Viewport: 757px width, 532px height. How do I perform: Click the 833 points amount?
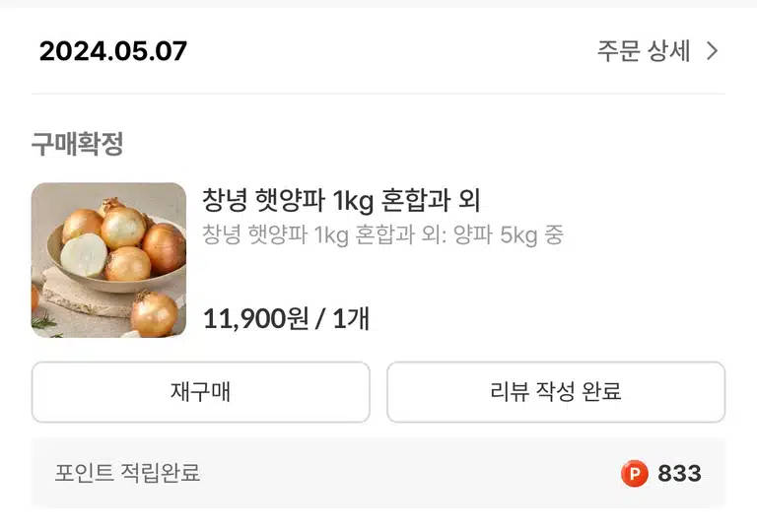coord(679,473)
